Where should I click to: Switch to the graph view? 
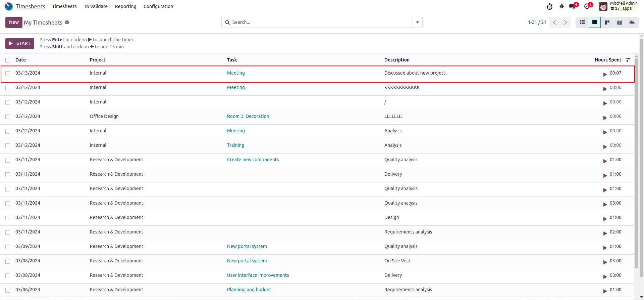[632, 23]
